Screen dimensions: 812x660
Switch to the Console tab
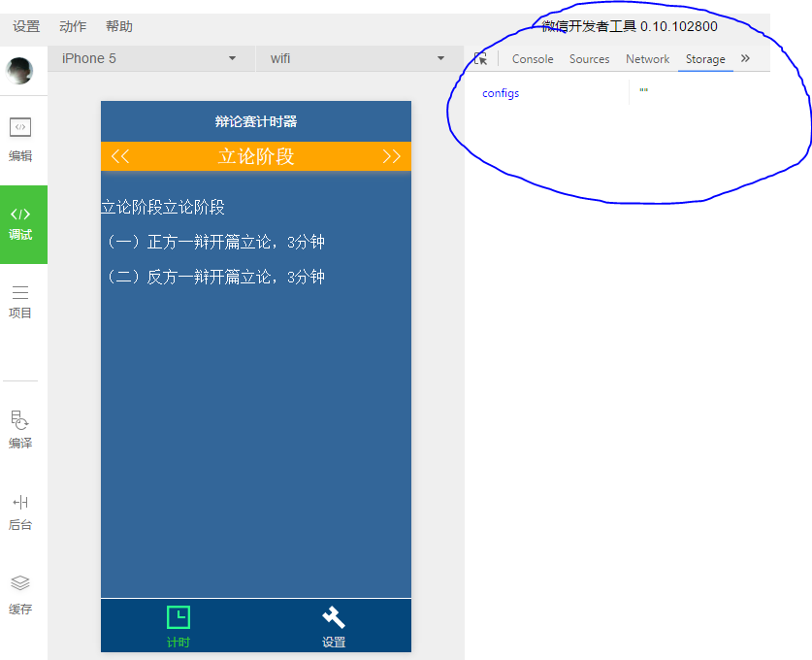533,59
